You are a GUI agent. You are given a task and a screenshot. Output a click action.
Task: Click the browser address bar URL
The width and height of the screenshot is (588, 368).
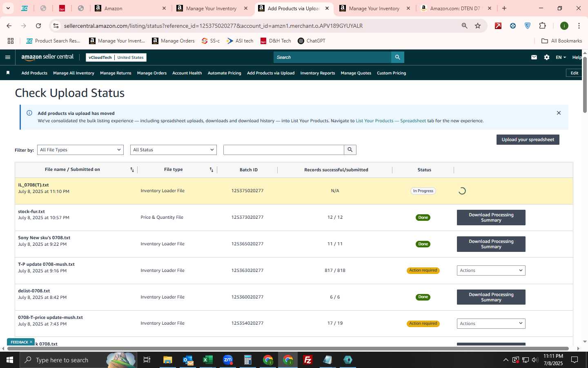click(213, 26)
